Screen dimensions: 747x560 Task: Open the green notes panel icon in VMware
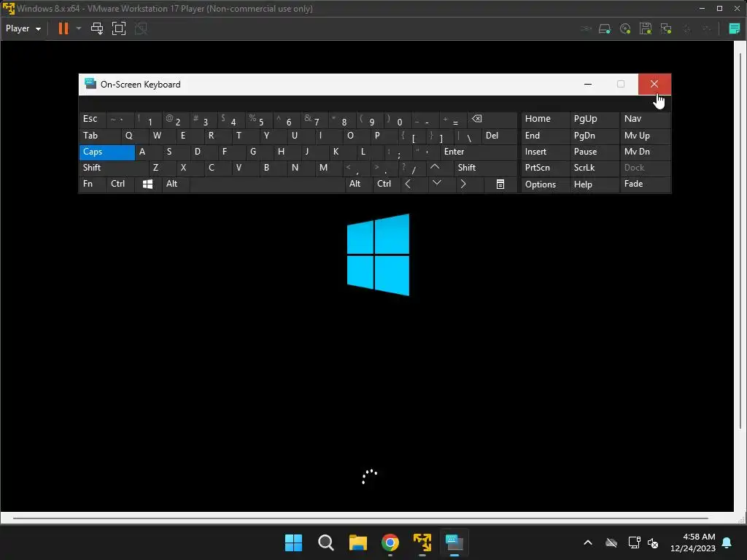click(734, 29)
